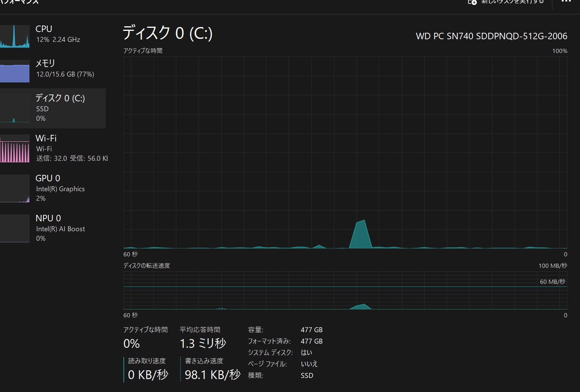580x392 pixels.
Task: Show the Wi-Fi performance view
Action: click(x=53, y=148)
